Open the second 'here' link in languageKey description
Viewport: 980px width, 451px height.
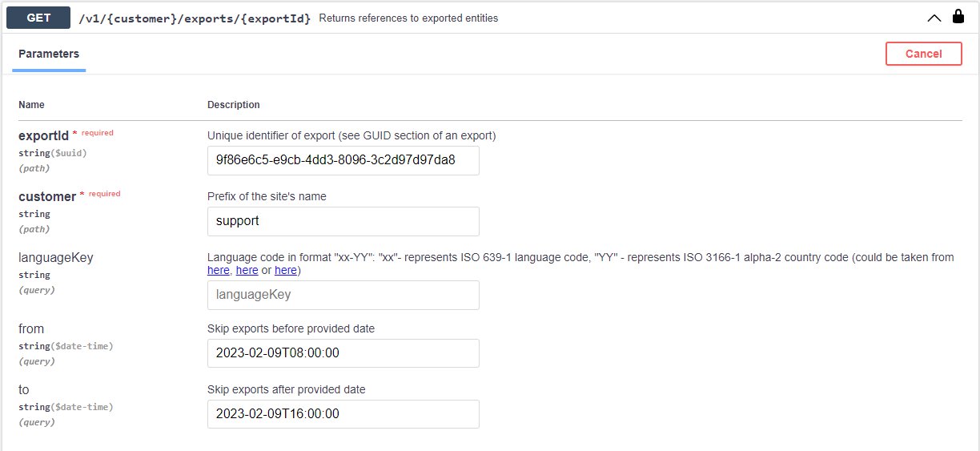click(247, 271)
